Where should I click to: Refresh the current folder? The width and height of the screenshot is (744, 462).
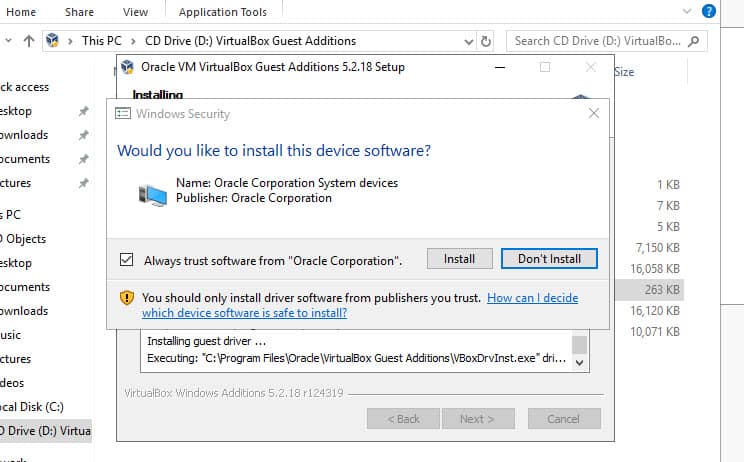point(486,42)
